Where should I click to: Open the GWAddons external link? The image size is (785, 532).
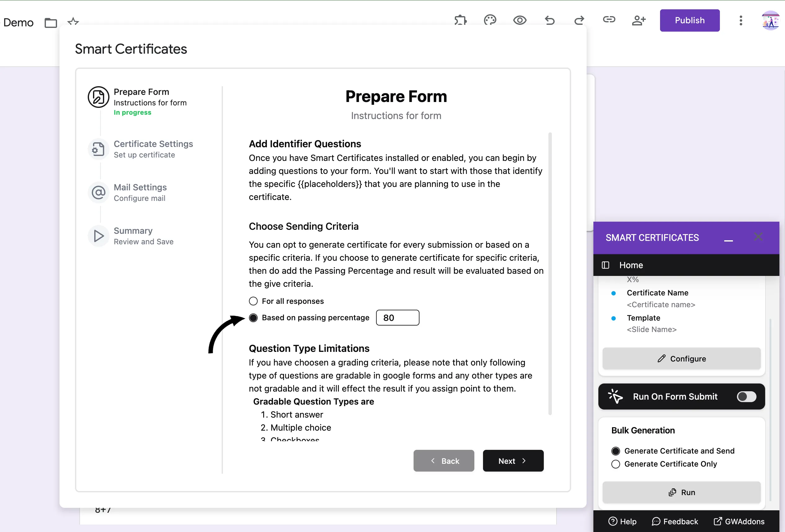pyautogui.click(x=739, y=521)
